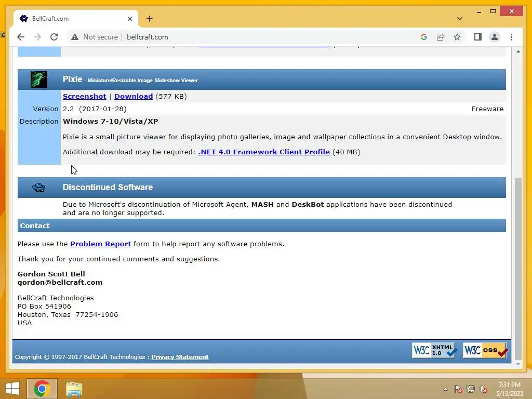Click the address bar URL bellcraft.com
This screenshot has height=399, width=532.
(x=147, y=37)
